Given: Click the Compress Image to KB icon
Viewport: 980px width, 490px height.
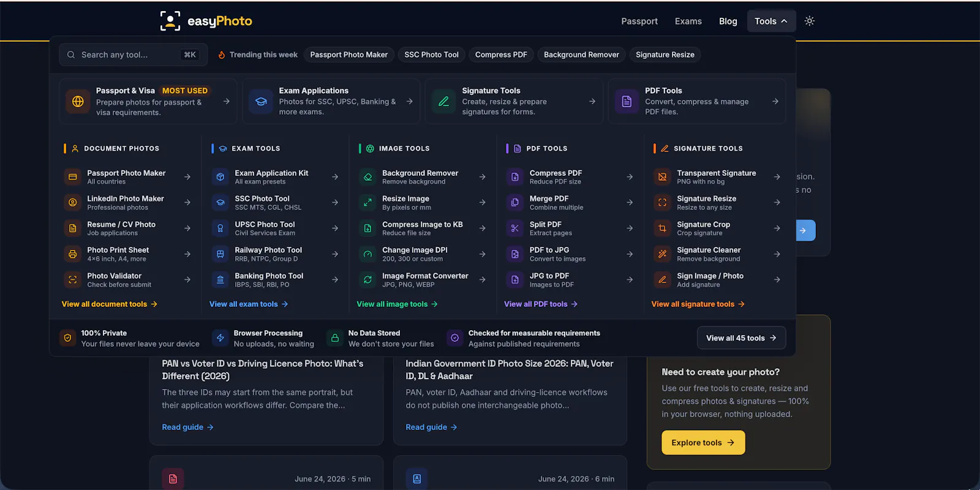Looking at the screenshot, I should 367,228.
